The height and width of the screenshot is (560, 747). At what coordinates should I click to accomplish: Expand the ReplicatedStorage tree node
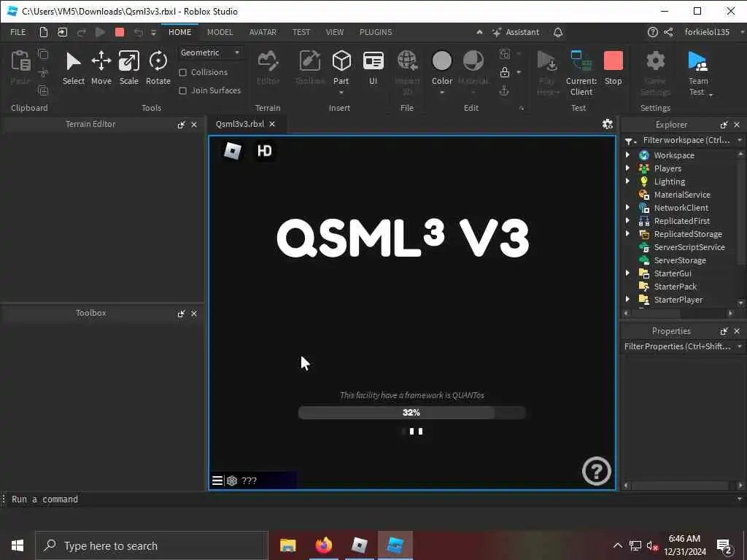point(627,233)
